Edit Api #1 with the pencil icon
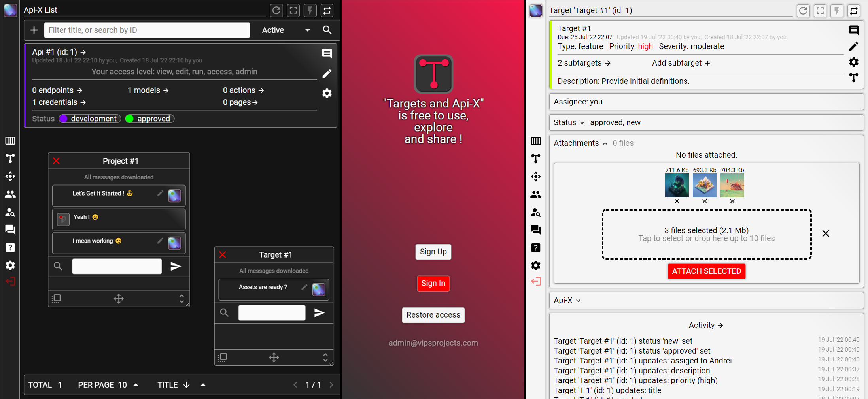Screen dimensions: 868x399 pos(327,73)
